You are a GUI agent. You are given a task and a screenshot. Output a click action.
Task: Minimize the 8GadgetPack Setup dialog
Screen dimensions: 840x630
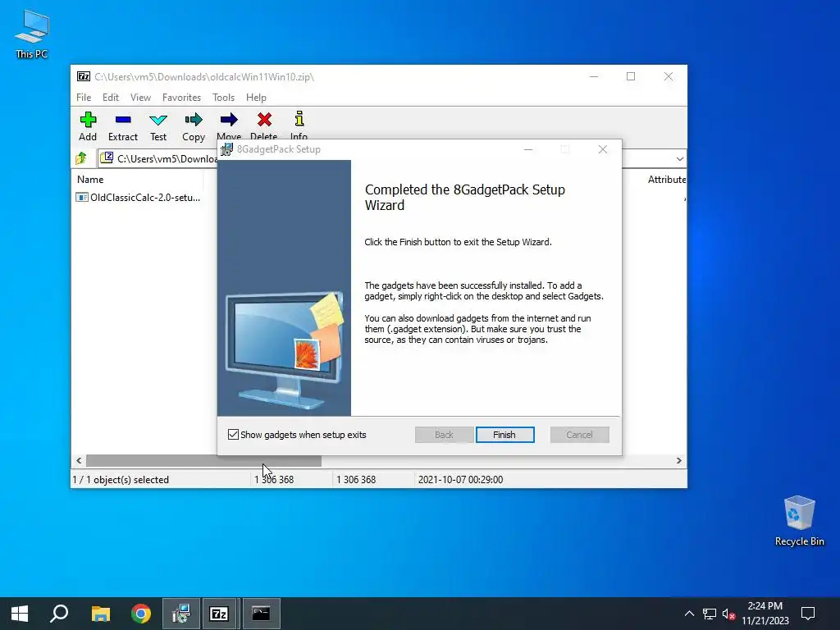(x=528, y=149)
